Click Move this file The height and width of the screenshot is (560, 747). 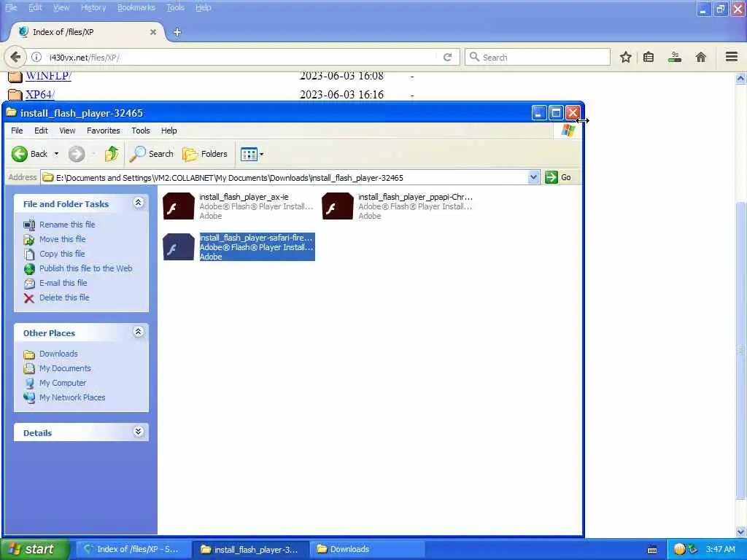click(x=63, y=239)
